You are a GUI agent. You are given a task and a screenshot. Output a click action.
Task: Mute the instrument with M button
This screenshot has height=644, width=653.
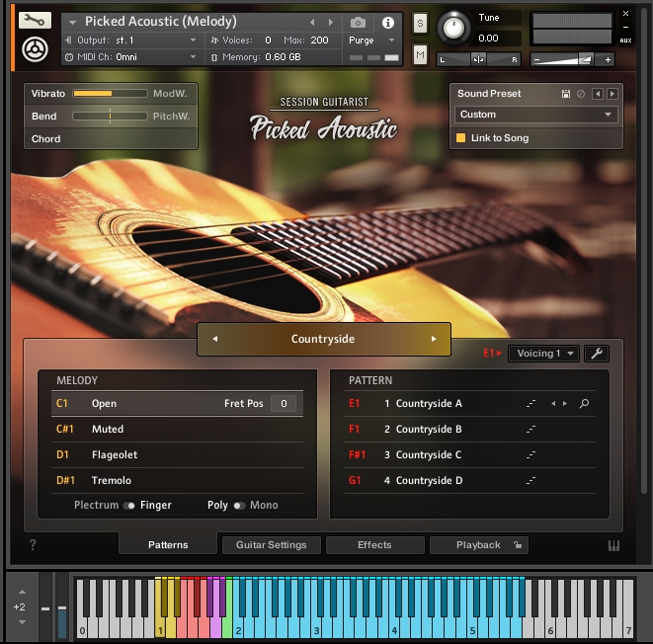(420, 54)
